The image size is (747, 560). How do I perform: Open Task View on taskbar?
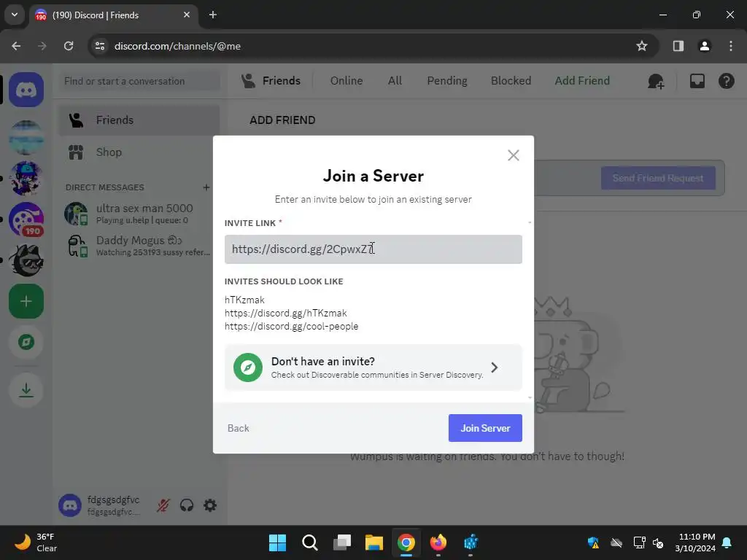(341, 542)
